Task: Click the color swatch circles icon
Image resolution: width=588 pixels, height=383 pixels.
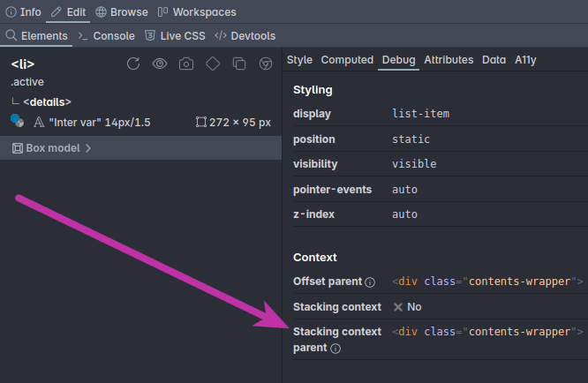Action: 18,121
